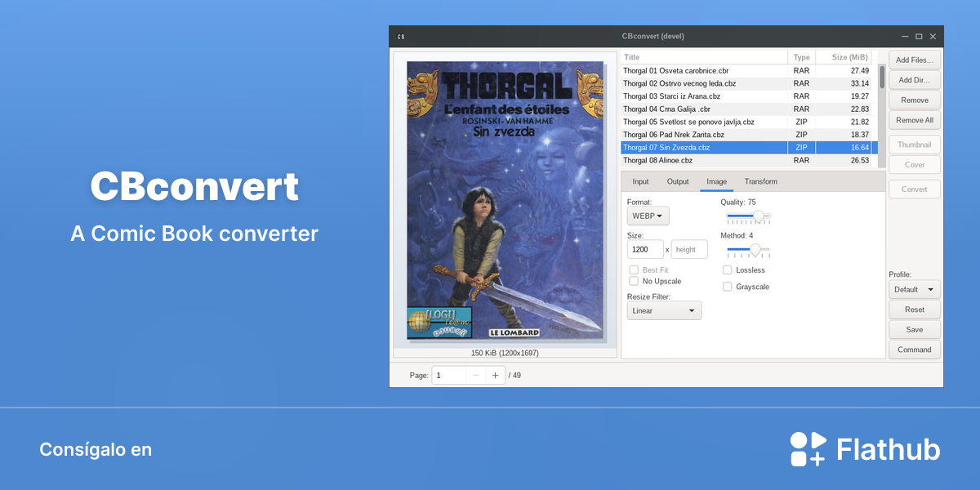Click the CBconvert app icon in title bar

tap(400, 36)
